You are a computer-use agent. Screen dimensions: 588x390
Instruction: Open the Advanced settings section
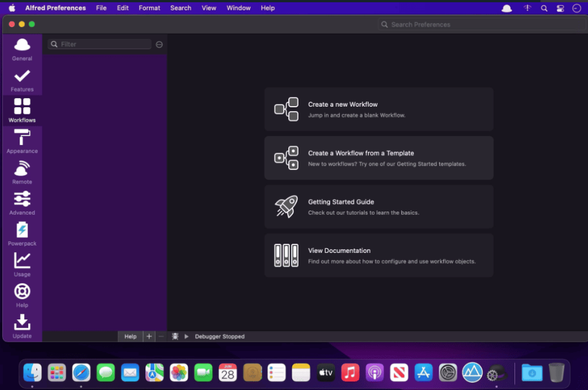(22, 203)
